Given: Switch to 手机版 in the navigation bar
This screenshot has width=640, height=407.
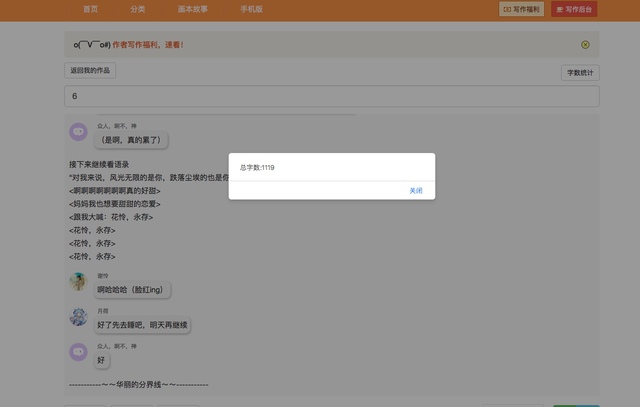Looking at the screenshot, I should pyautogui.click(x=251, y=9).
